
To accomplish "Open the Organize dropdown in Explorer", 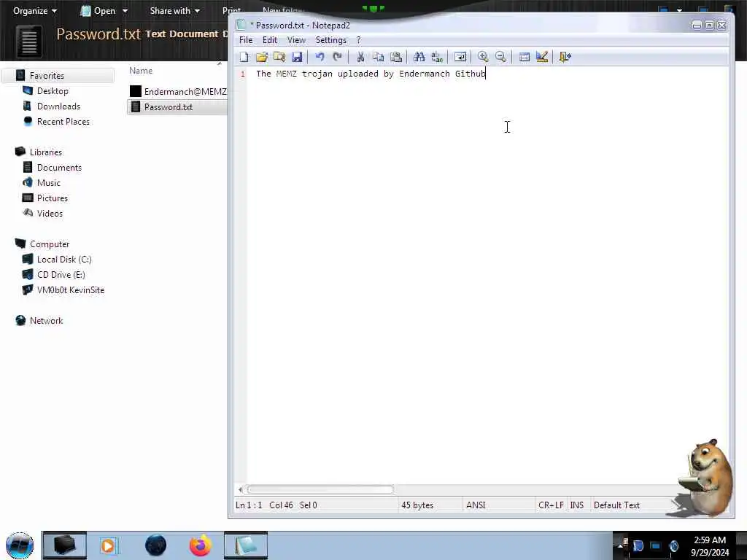I will pos(35,10).
